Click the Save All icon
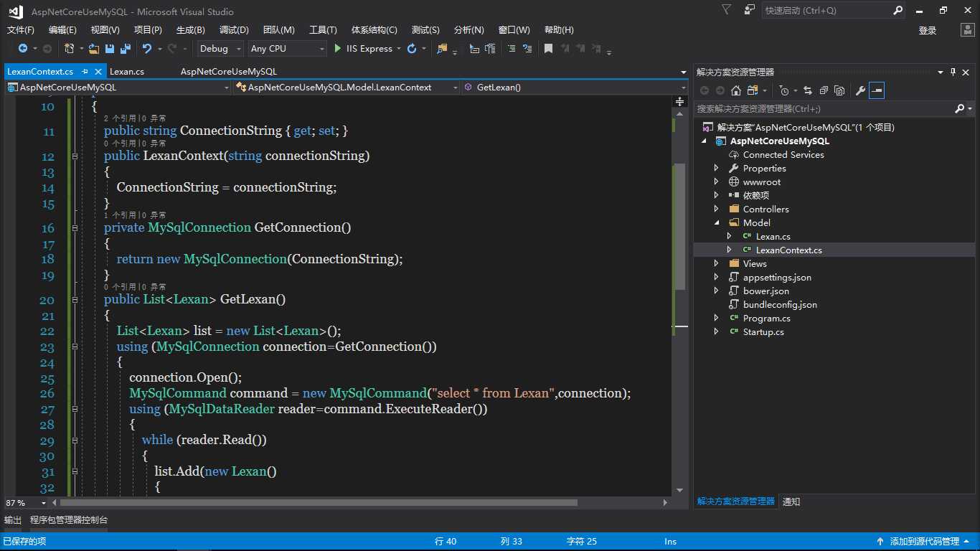Viewport: 980px width, 551px height. (125, 49)
